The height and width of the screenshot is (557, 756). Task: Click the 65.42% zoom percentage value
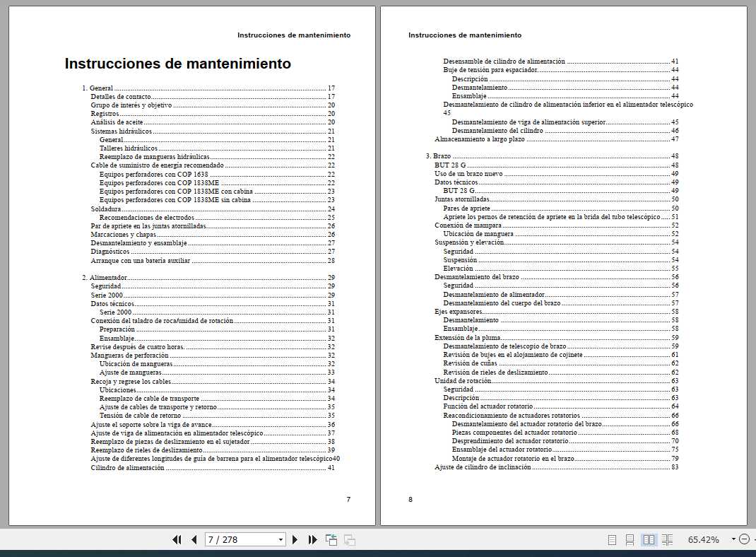[703, 540]
